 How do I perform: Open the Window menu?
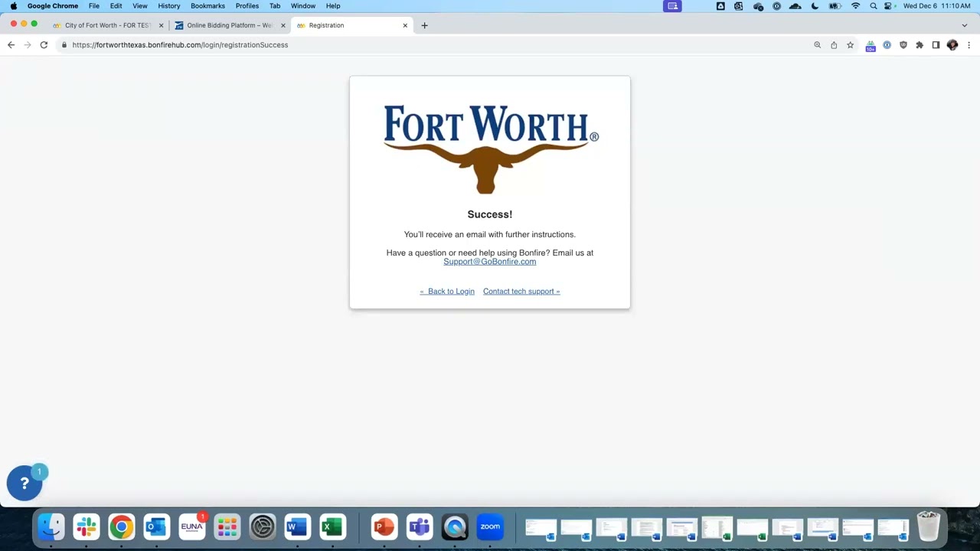click(x=303, y=6)
